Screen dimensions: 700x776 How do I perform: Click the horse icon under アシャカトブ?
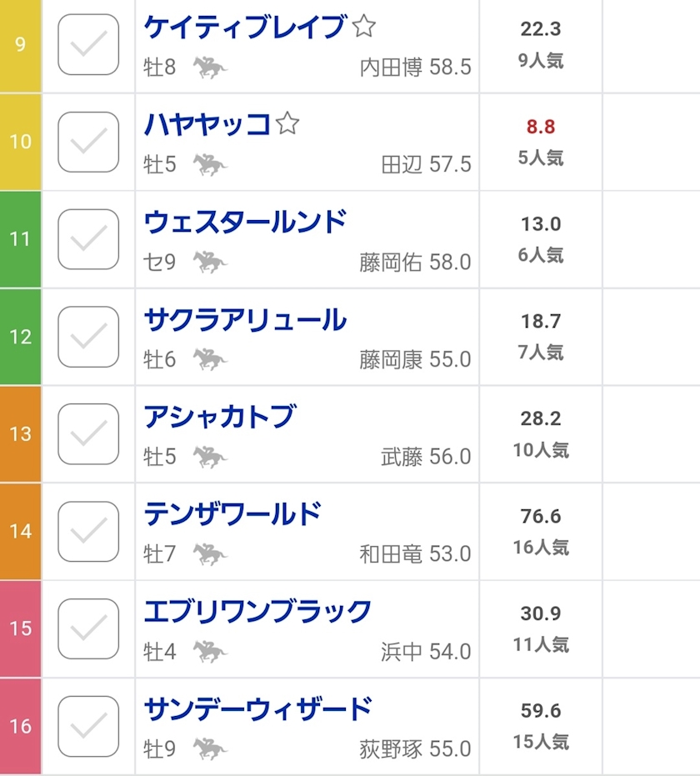pos(210,457)
